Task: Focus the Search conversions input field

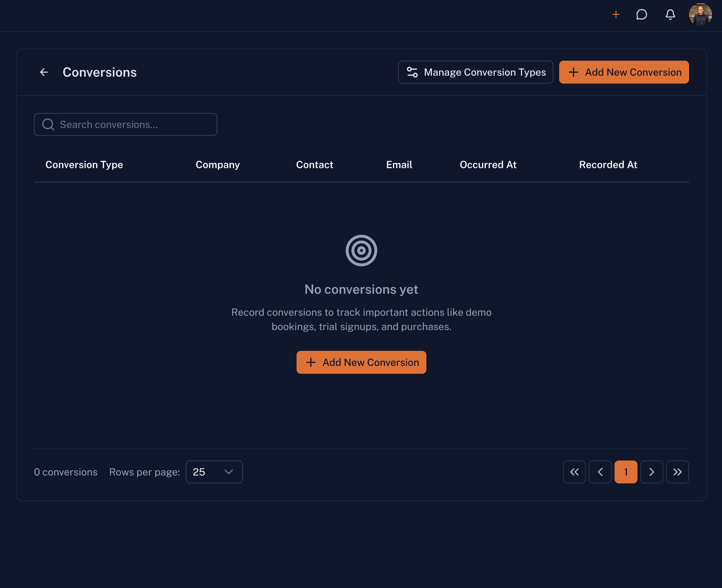Action: pyautogui.click(x=135, y=124)
